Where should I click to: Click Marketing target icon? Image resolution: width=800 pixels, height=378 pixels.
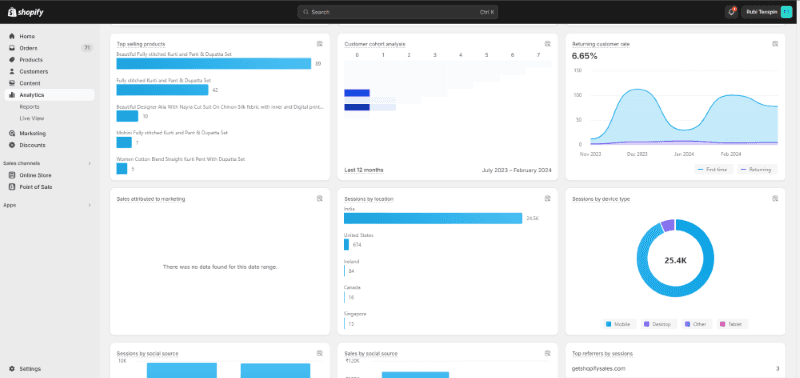(12, 133)
